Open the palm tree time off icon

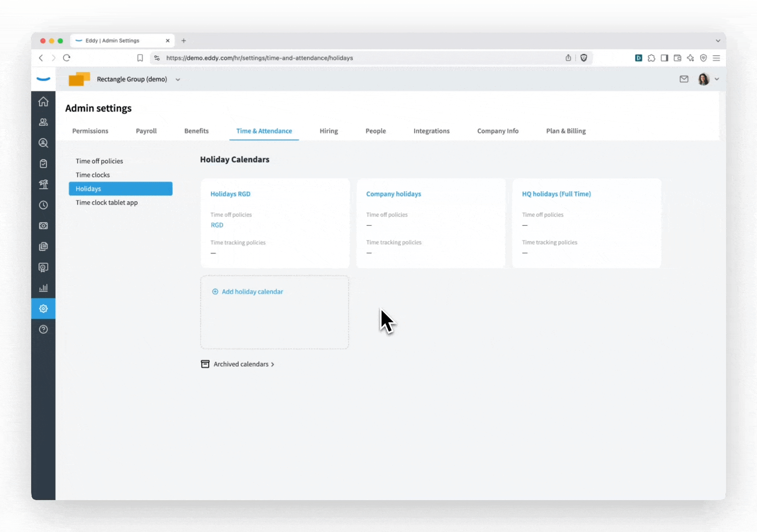(x=43, y=184)
